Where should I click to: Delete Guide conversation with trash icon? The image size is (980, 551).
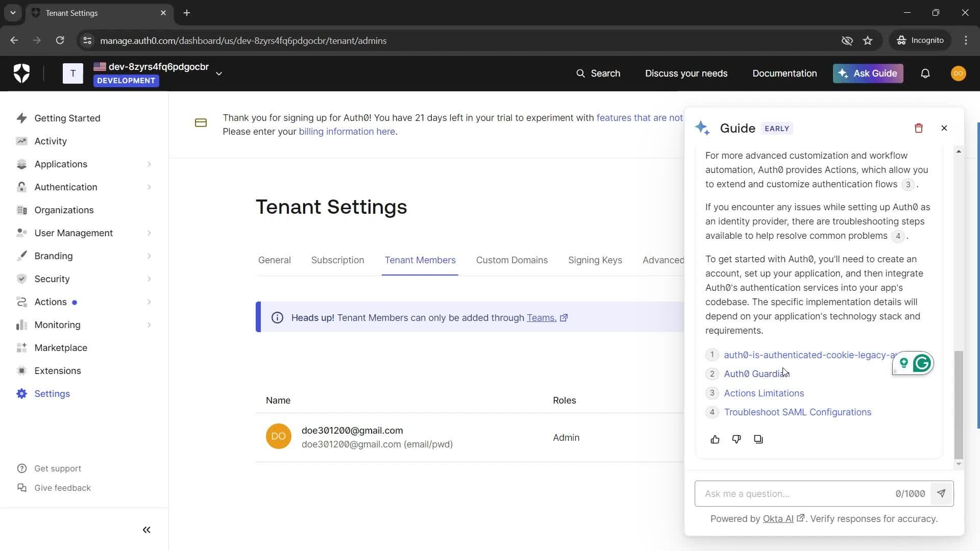[x=918, y=128]
